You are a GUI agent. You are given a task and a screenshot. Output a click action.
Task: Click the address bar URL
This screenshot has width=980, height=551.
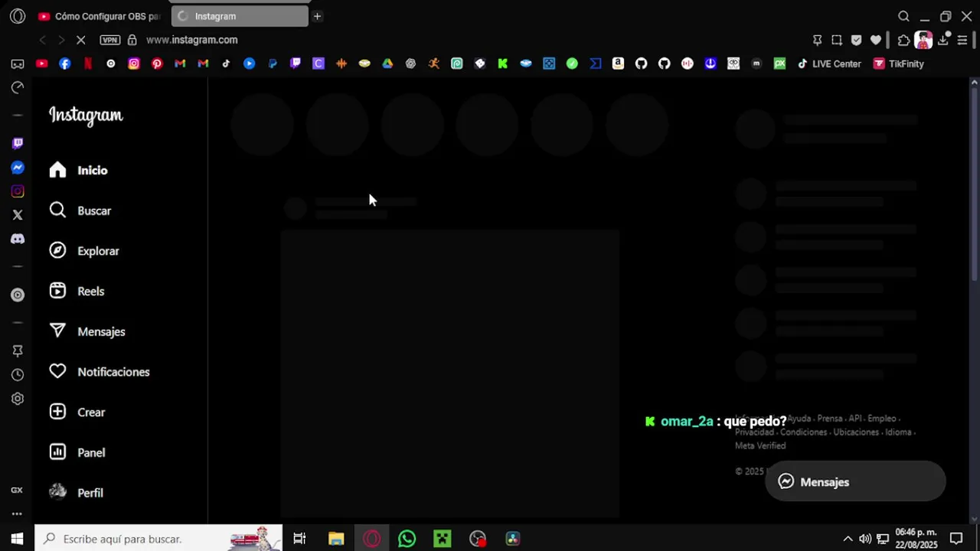(x=191, y=40)
